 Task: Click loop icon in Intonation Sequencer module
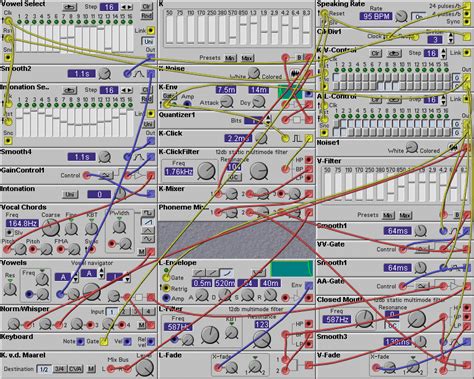(x=69, y=90)
